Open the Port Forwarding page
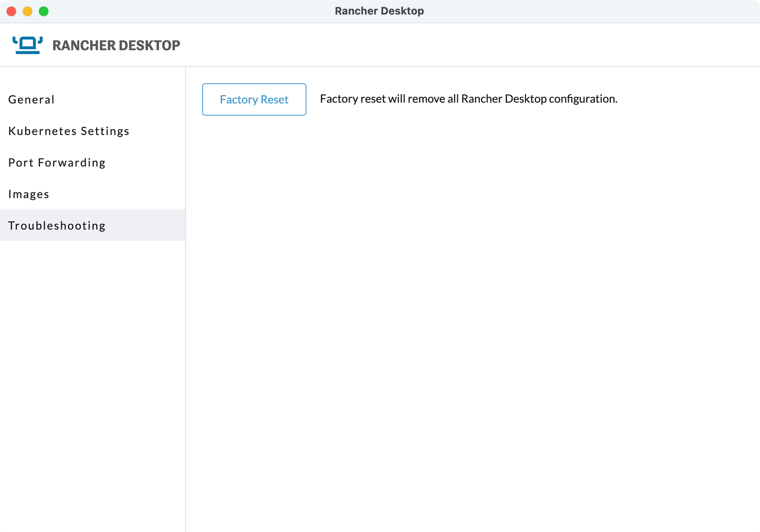Viewport: 760px width, 532px height. point(93,163)
